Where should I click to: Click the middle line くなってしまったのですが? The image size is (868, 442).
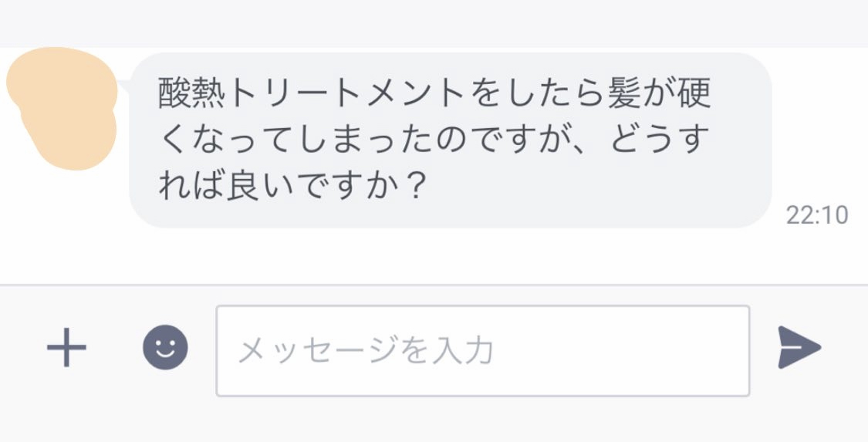(377, 140)
